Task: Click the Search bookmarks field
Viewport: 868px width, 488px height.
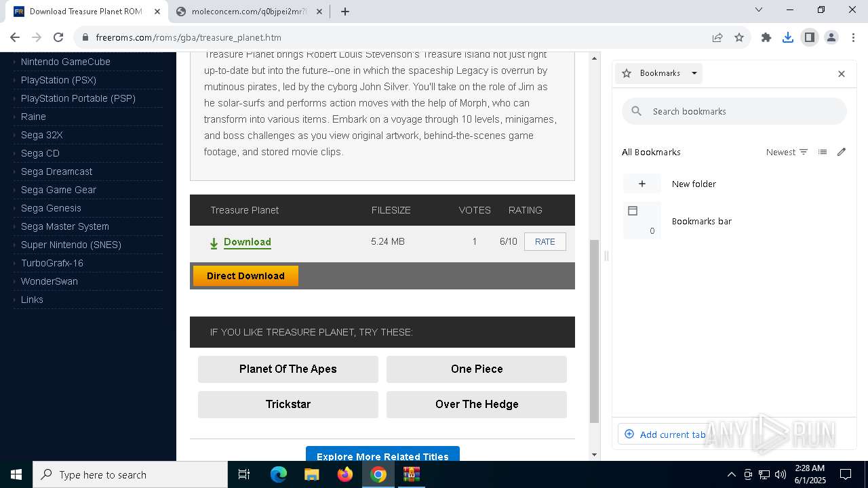Action: (734, 111)
